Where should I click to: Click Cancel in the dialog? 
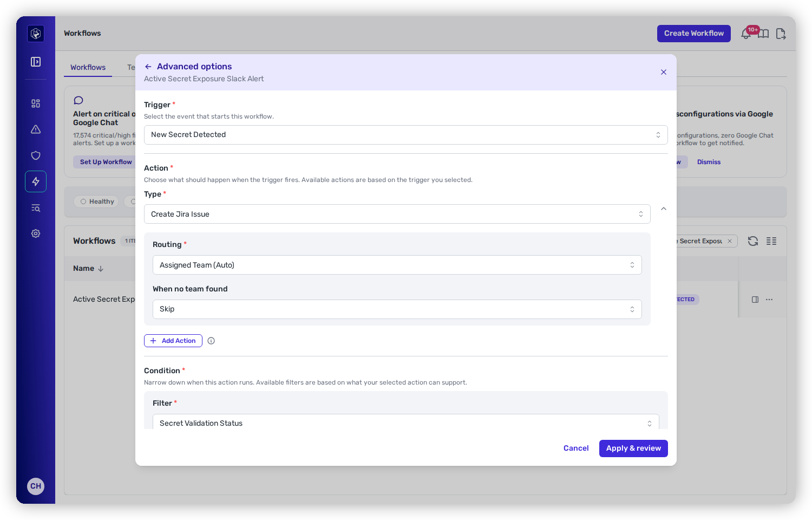coord(576,448)
